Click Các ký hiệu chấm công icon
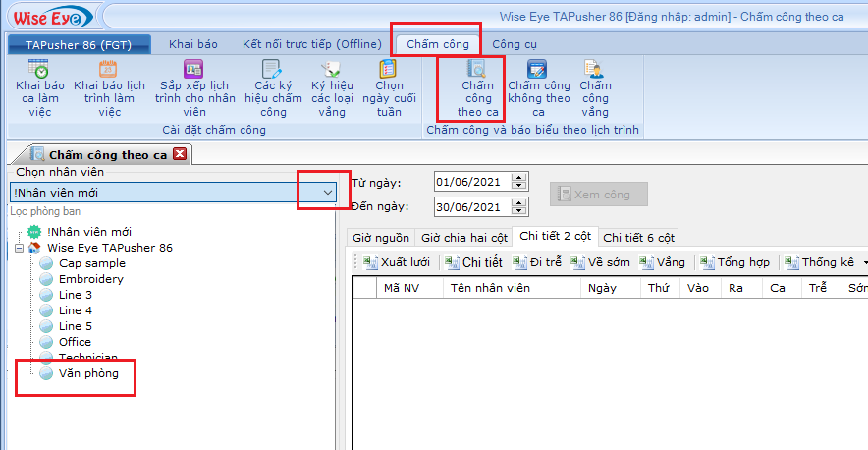Screen dimensions: 868x450 coord(272,71)
